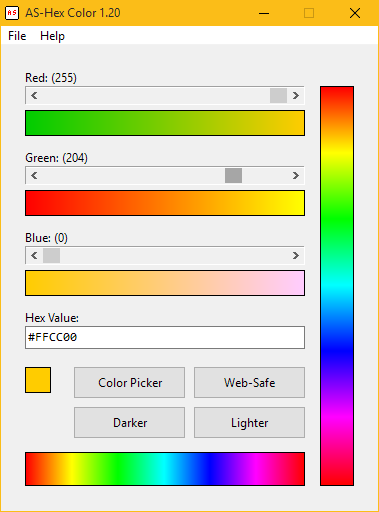Minimize the AS-Hex Color window
Viewport: 379px width, 512px height.
pos(264,13)
